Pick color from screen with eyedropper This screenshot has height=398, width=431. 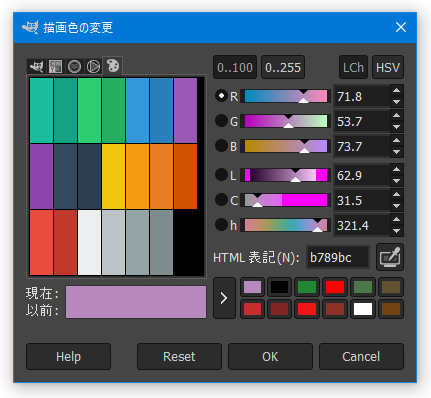pyautogui.click(x=390, y=257)
